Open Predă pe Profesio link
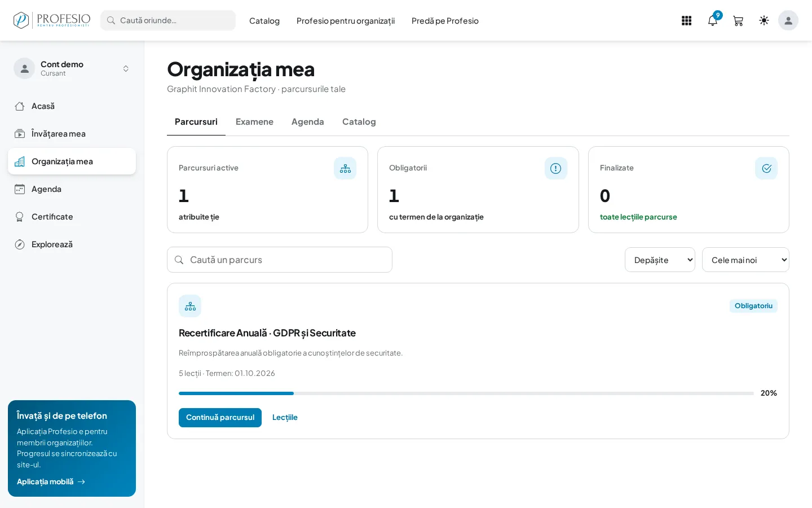 click(445, 21)
